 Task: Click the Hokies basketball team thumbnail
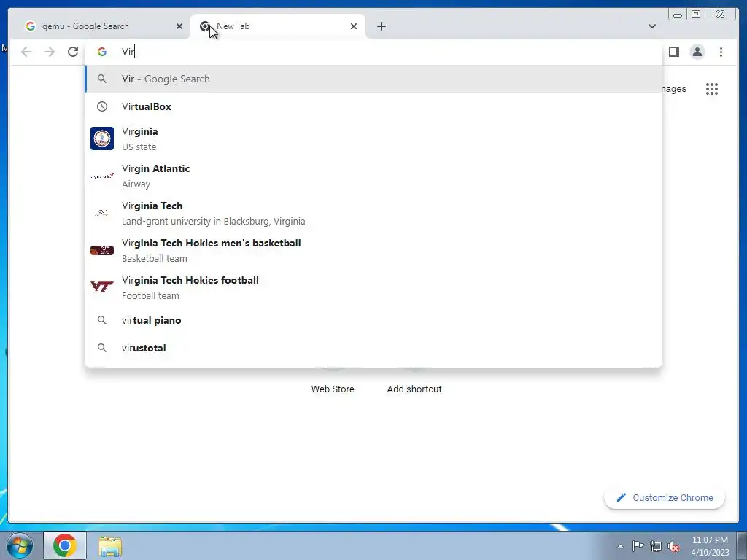(x=102, y=251)
